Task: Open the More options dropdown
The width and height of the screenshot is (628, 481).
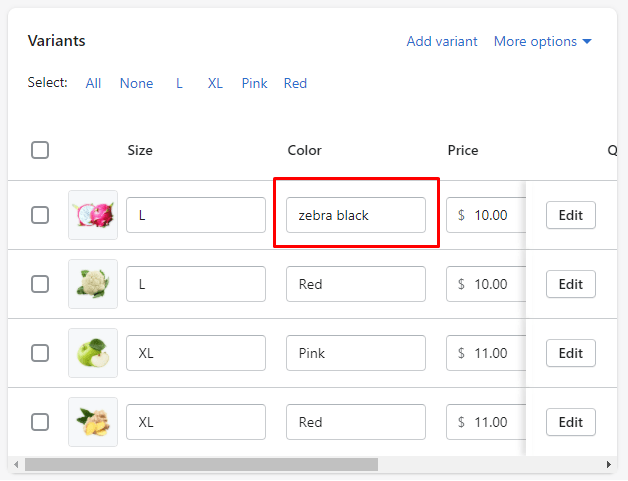Action: [x=543, y=41]
